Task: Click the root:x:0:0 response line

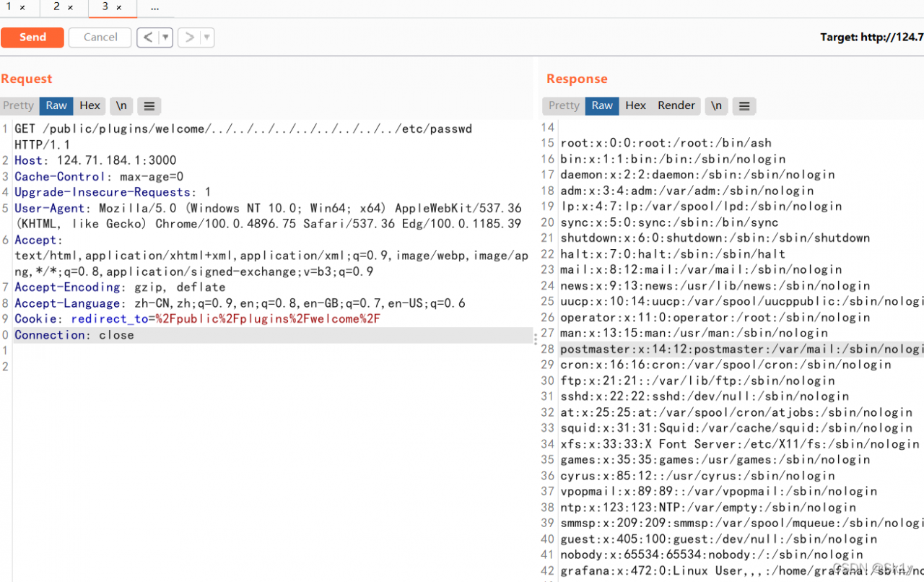Action: point(666,143)
